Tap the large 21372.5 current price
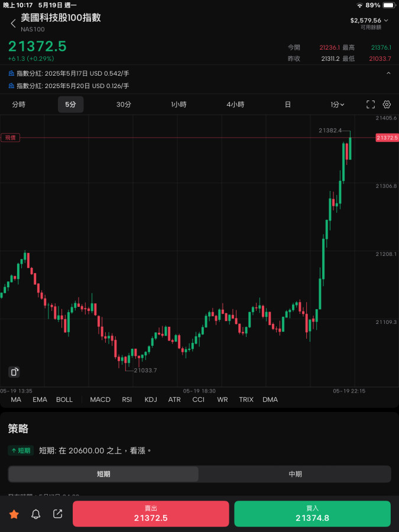The image size is (399, 532). (37, 47)
